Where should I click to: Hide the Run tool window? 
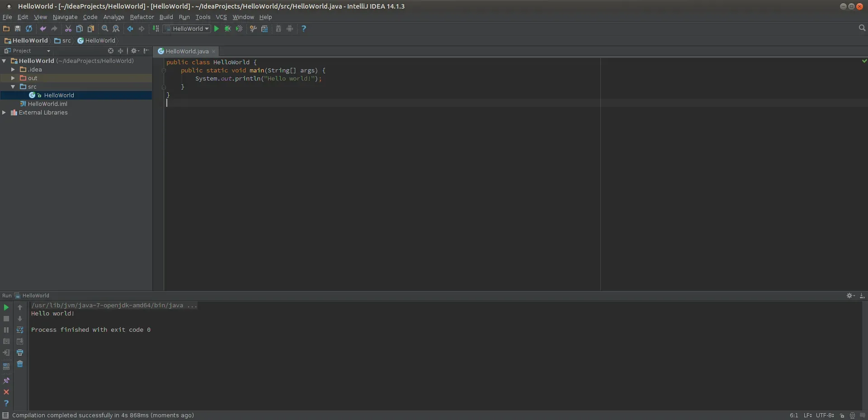862,296
